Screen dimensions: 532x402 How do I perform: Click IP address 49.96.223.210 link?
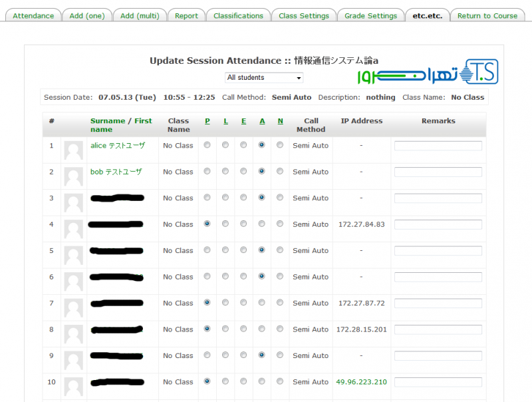(361, 382)
